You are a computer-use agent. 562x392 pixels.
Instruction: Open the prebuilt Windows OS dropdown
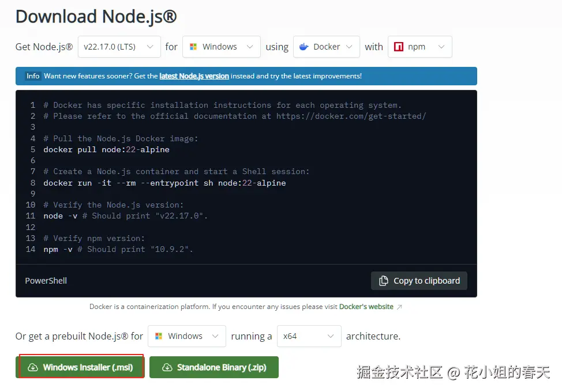pyautogui.click(x=187, y=336)
